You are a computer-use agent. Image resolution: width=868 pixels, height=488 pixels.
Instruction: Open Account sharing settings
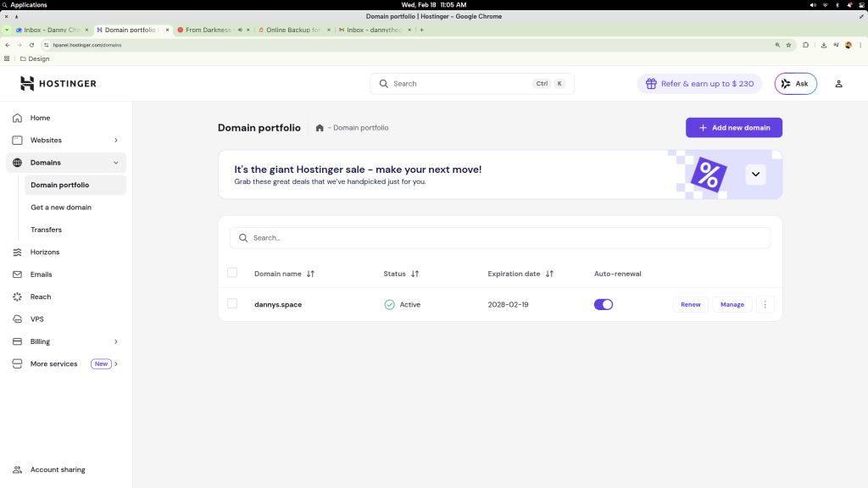tap(57, 469)
